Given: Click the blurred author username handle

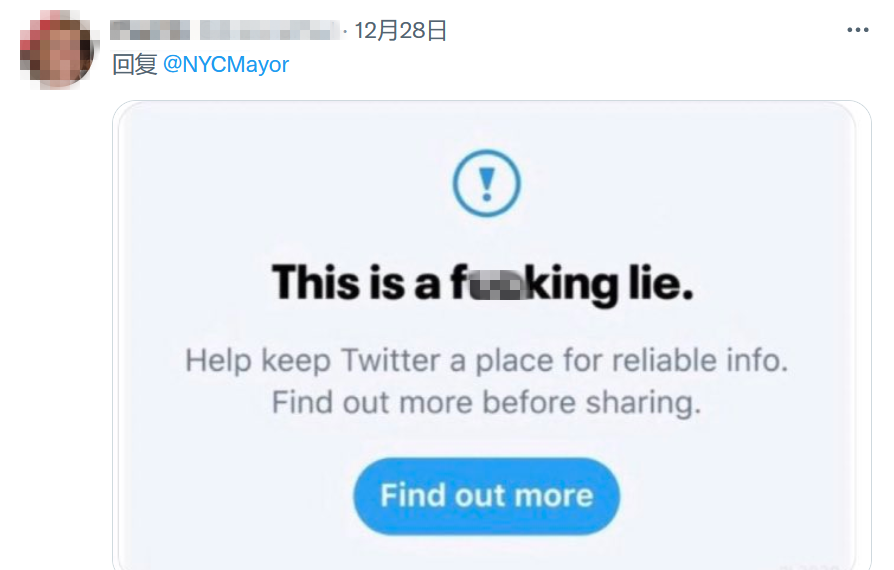Looking at the screenshot, I should coord(268,31).
